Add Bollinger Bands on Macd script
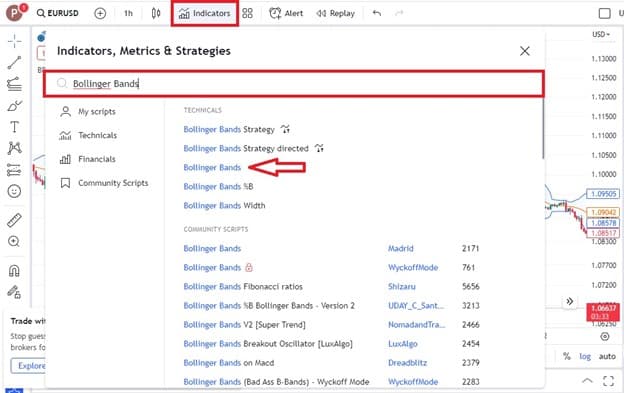Viewport: 624px width, 393px height. [x=228, y=363]
